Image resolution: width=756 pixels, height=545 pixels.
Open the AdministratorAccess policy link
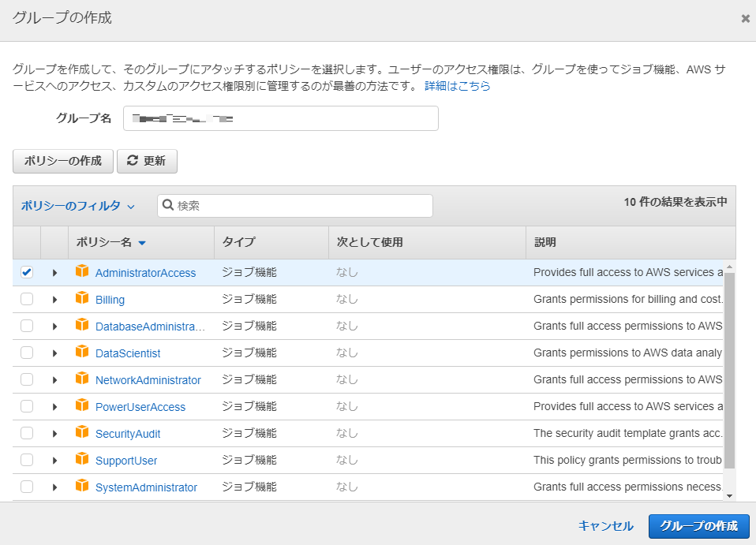[x=146, y=273]
